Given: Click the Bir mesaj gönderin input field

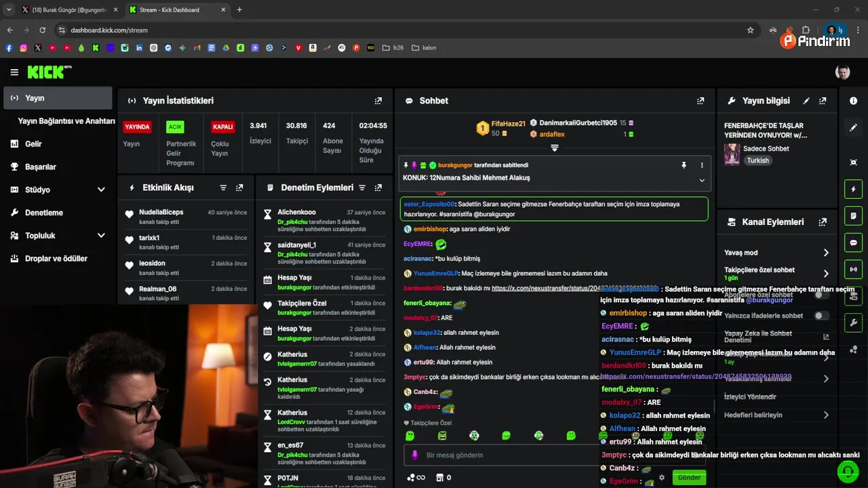Looking at the screenshot, I should pyautogui.click(x=536, y=455).
